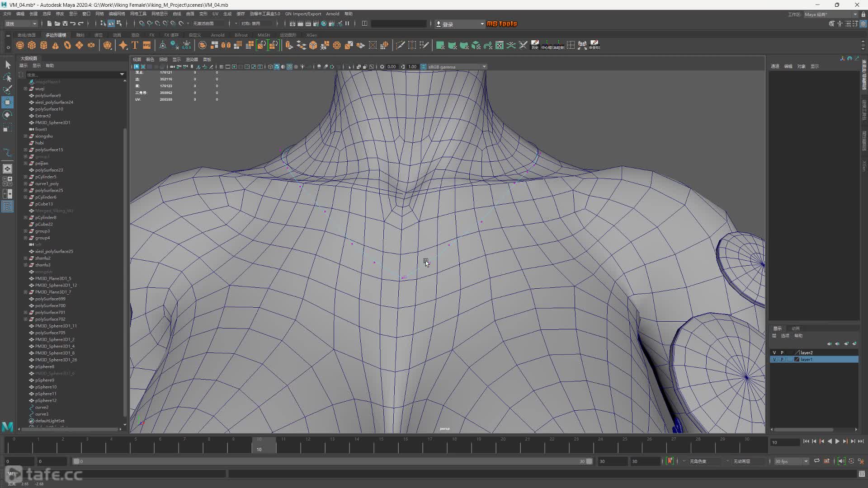Expand the zhanfu2 node in outliner

(x=25, y=258)
